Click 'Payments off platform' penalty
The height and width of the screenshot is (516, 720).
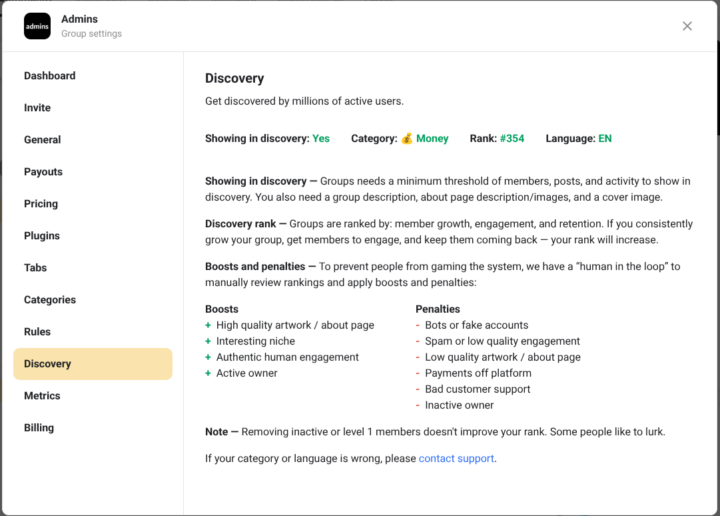tap(478, 374)
